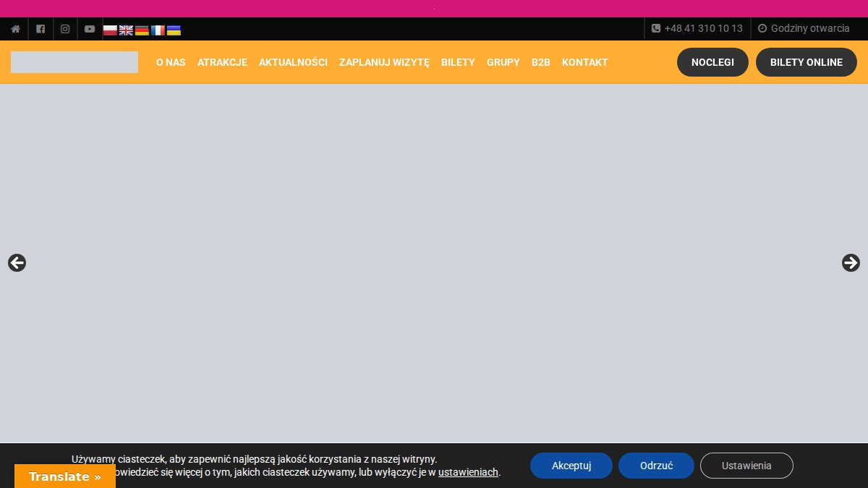The height and width of the screenshot is (488, 868).
Task: Go to next slide arrow
Action: (851, 263)
